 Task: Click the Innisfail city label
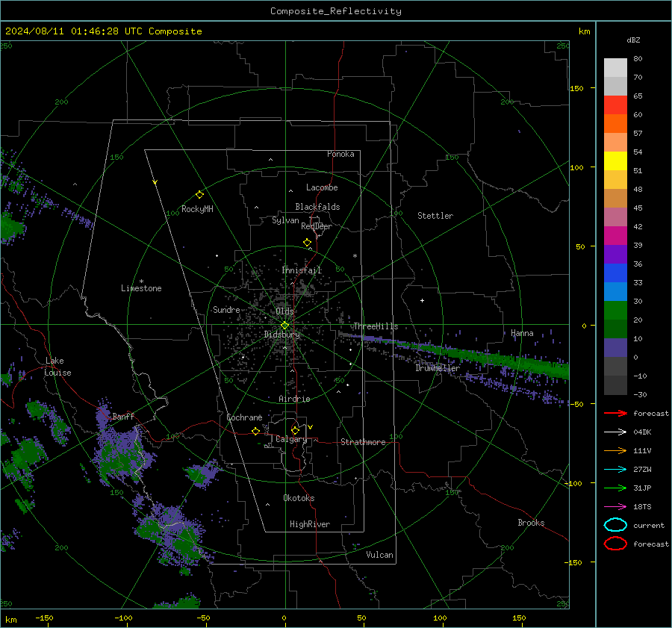pyautogui.click(x=302, y=270)
